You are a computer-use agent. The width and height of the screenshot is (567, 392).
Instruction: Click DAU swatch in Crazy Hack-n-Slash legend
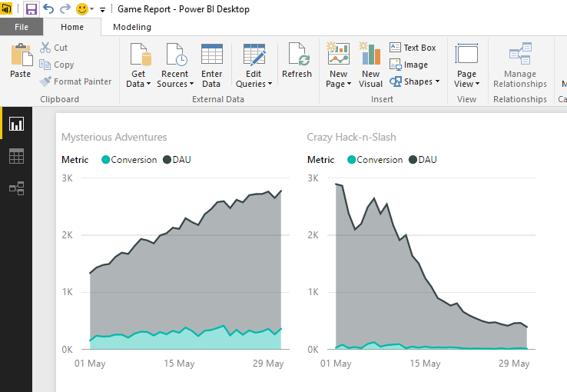(x=413, y=160)
